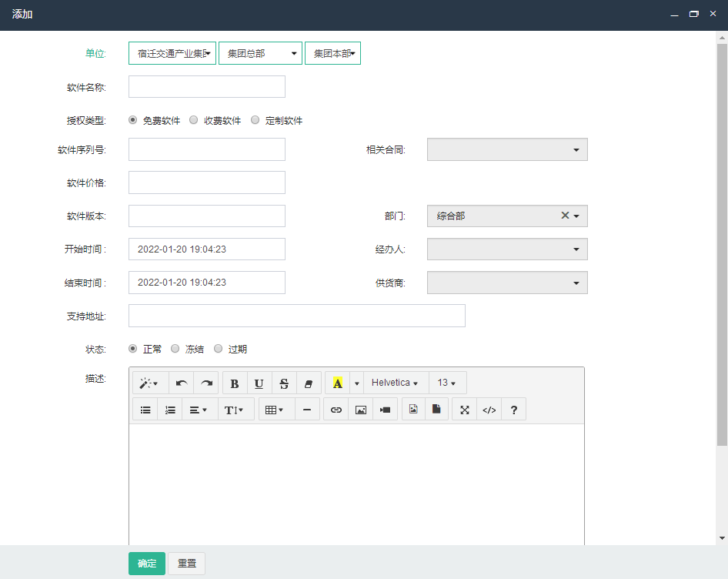This screenshot has width=728, height=579.
Task: Click the yellow highlighted font color button
Action: pos(338,383)
